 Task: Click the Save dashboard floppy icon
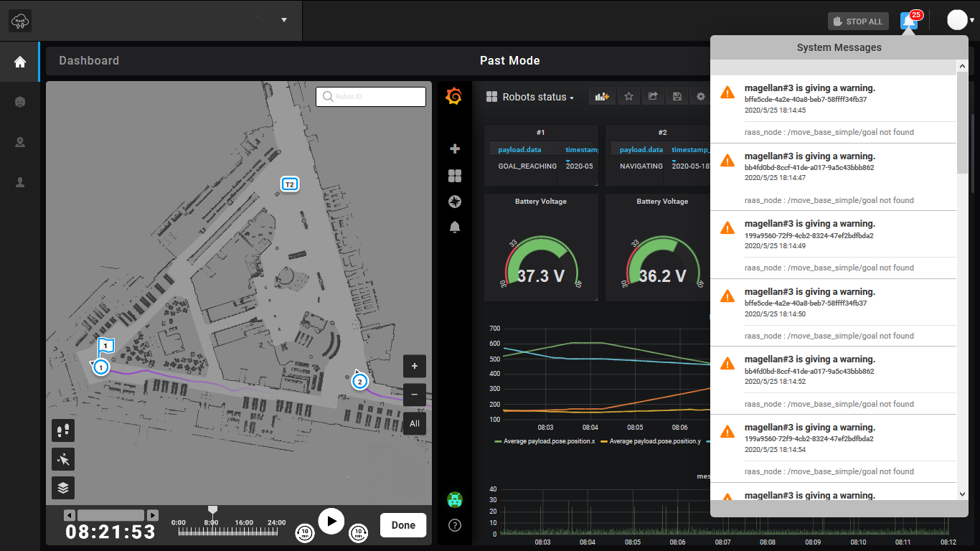pyautogui.click(x=677, y=96)
